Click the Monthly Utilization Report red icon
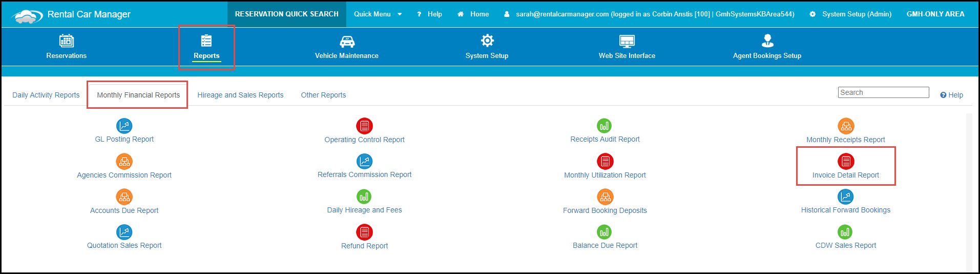 click(605, 162)
